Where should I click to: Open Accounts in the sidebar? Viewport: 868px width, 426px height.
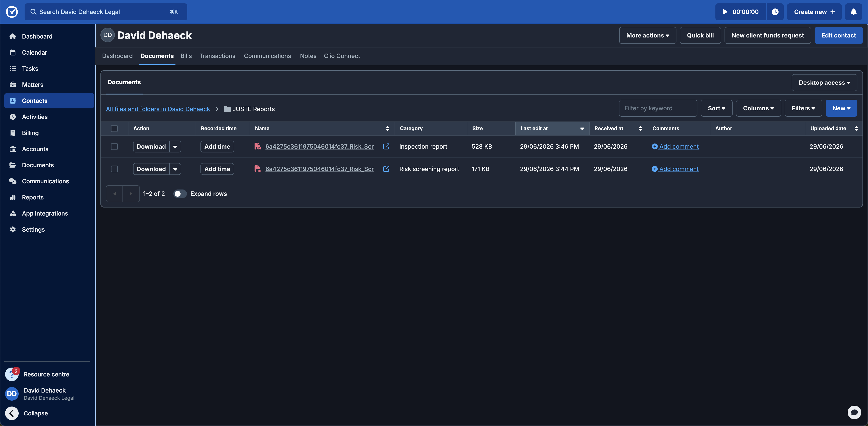(49, 149)
